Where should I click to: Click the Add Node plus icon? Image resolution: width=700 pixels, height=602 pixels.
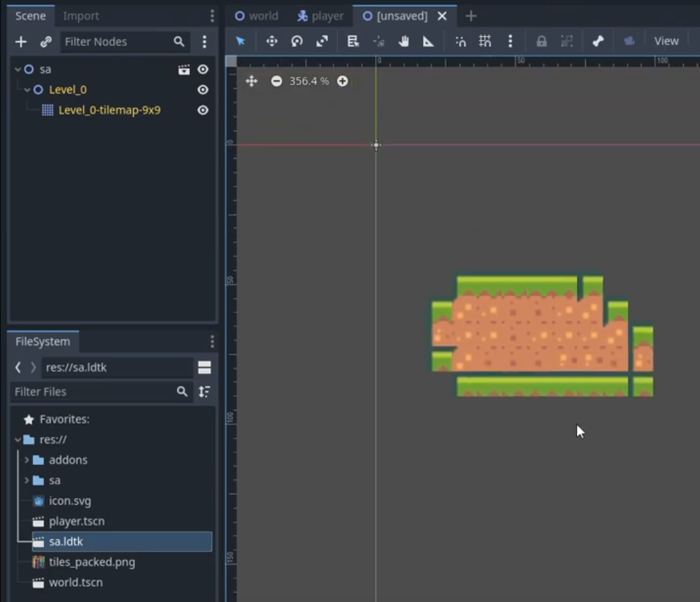[x=21, y=42]
